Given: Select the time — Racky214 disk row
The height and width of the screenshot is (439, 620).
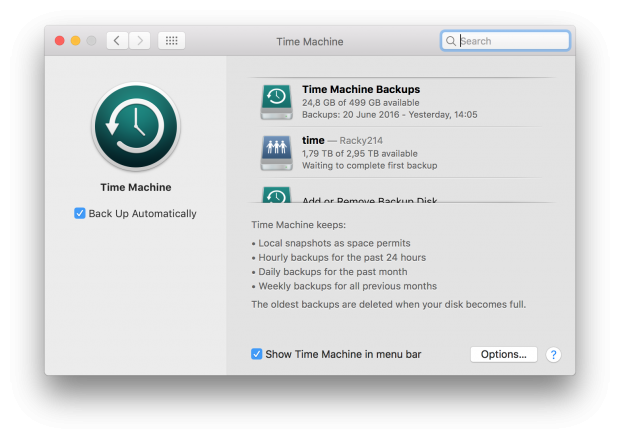Looking at the screenshot, I should point(401,153).
